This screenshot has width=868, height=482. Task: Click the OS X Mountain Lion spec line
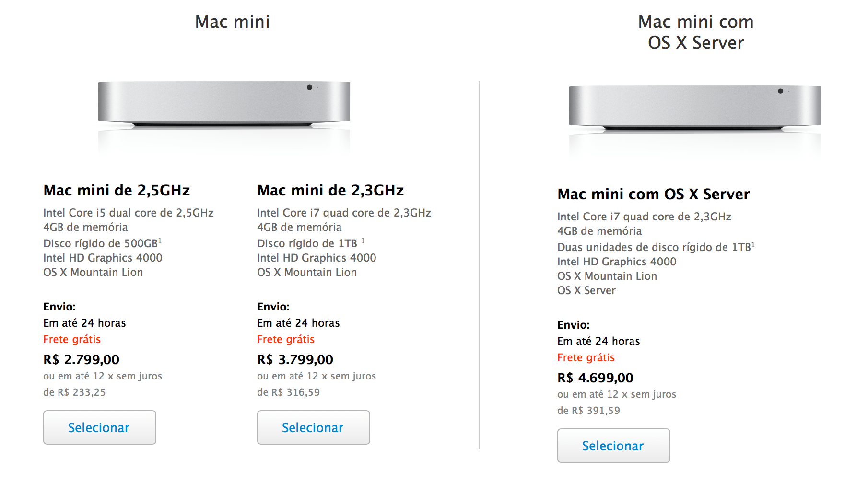pyautogui.click(x=93, y=272)
